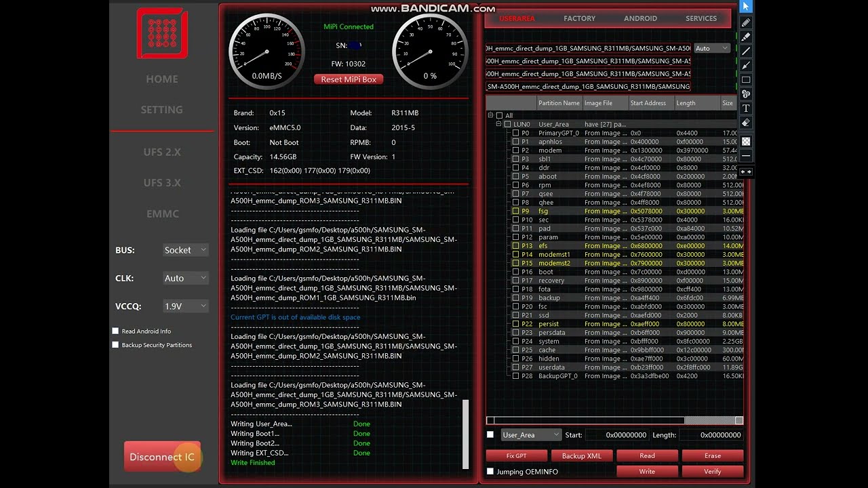Activate the text T tool
Image resolution: width=868 pixels, height=488 pixels.
pos(746,108)
